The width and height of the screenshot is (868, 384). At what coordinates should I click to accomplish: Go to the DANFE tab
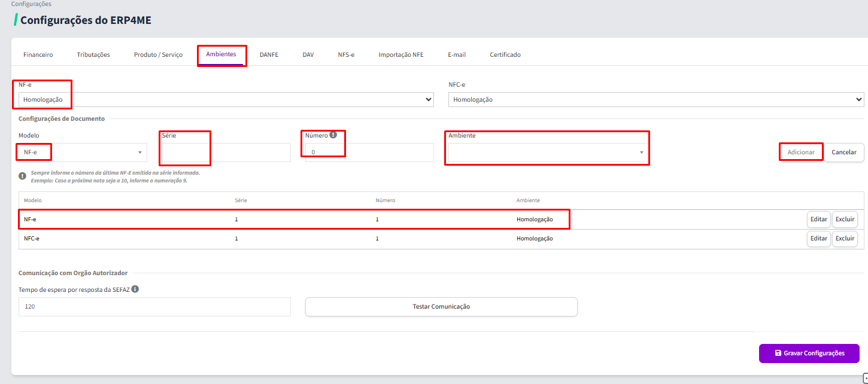point(269,54)
